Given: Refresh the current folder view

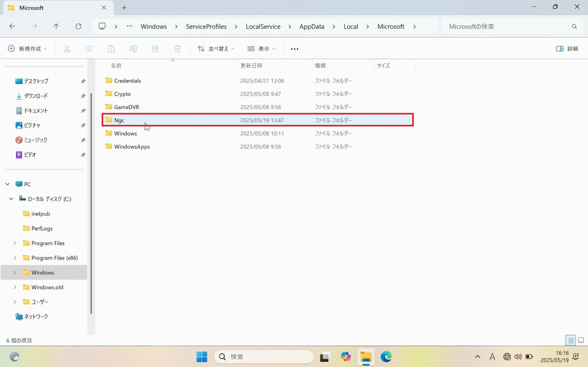Looking at the screenshot, I should pyautogui.click(x=78, y=26).
